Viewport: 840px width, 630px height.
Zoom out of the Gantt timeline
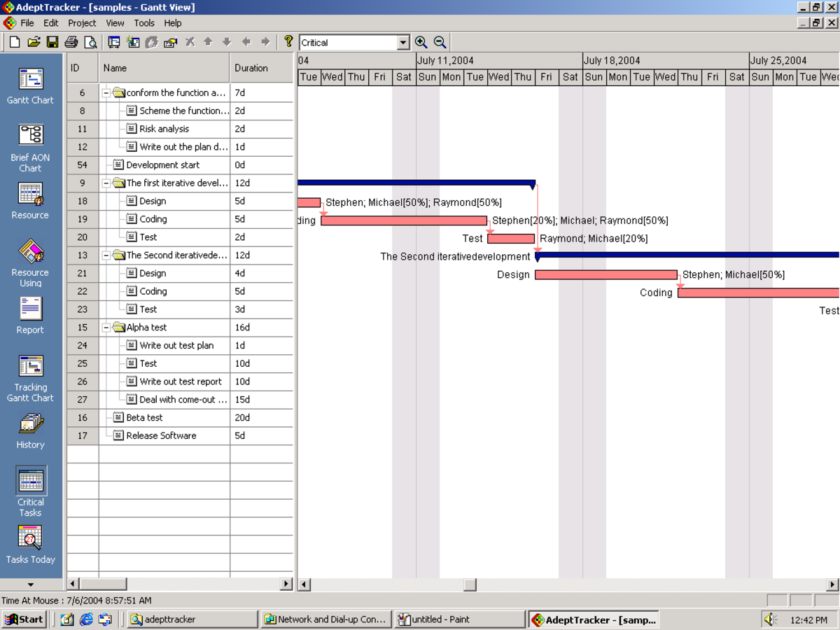coord(439,42)
